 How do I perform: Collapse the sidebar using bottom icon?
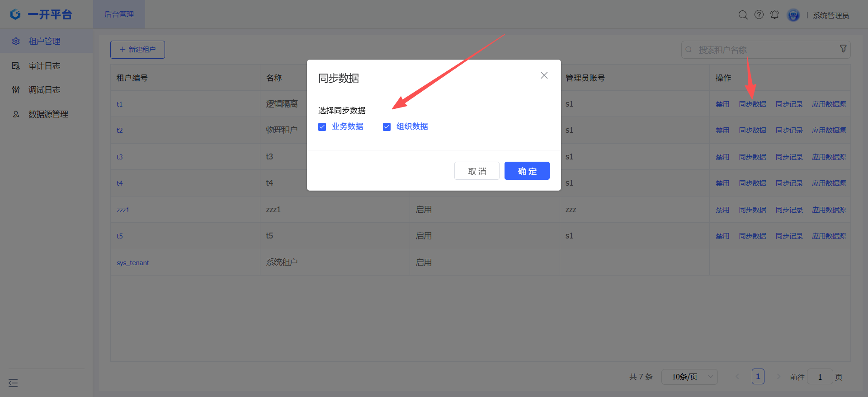(x=13, y=383)
